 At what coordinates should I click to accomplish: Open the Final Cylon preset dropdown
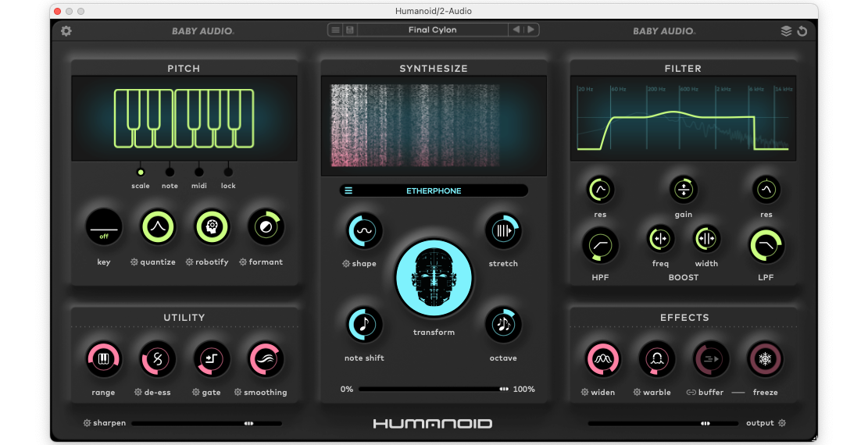[433, 30]
